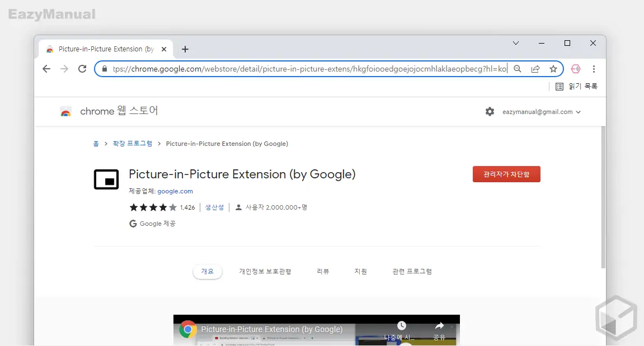The height and width of the screenshot is (346, 644).
Task: Open the tab search chevron
Action: click(x=516, y=43)
